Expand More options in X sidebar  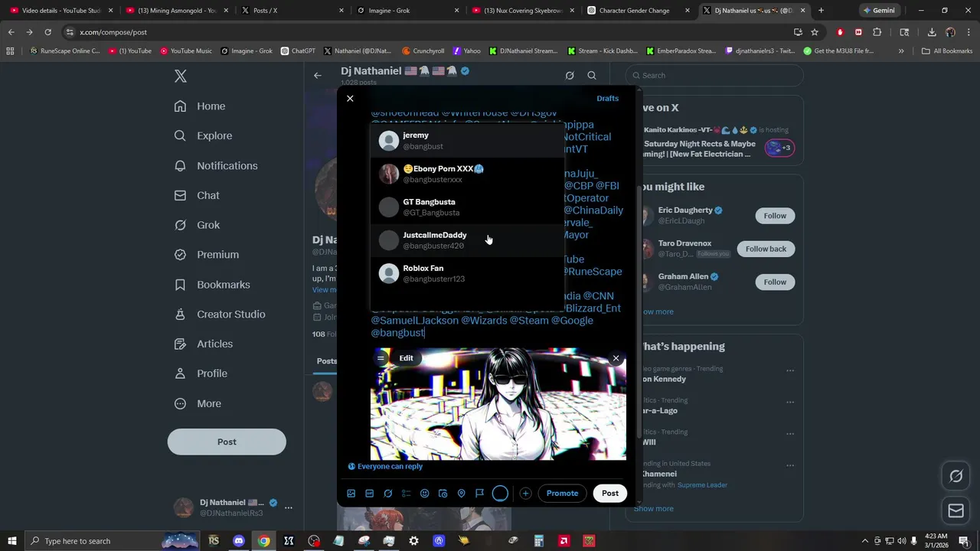pyautogui.click(x=198, y=403)
